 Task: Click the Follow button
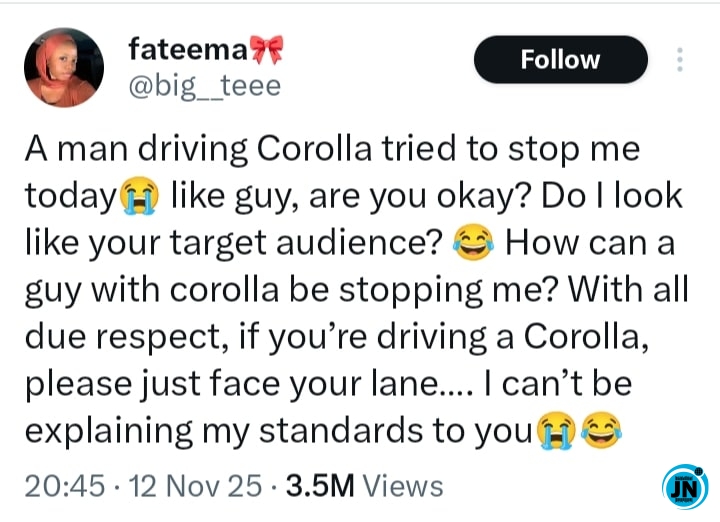(x=560, y=60)
